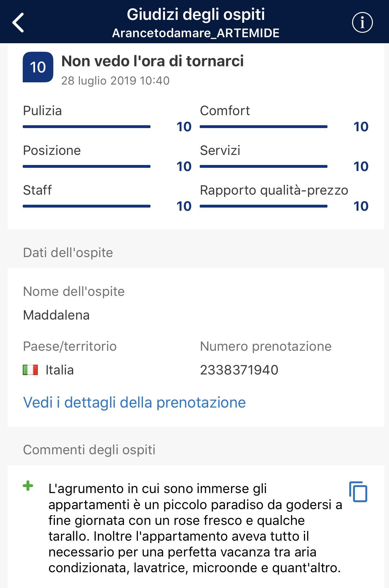Tap the Staff rating bar
Image resolution: width=389 pixels, height=588 pixels.
click(86, 206)
